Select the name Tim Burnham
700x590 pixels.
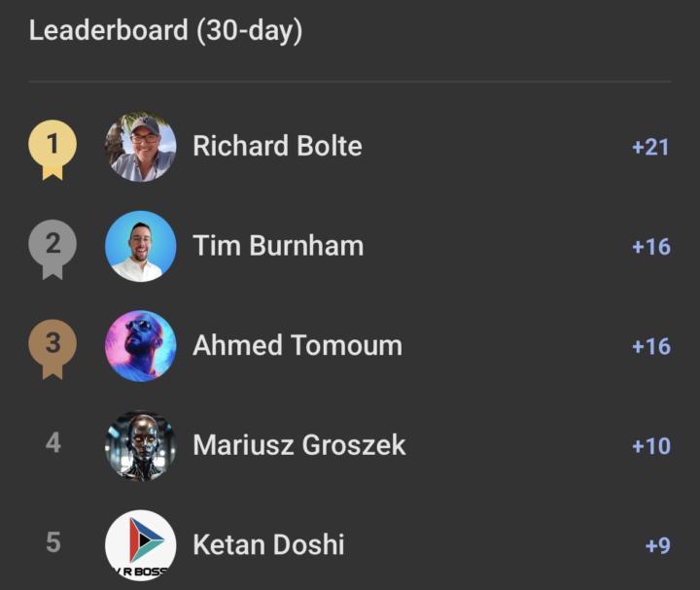(278, 246)
